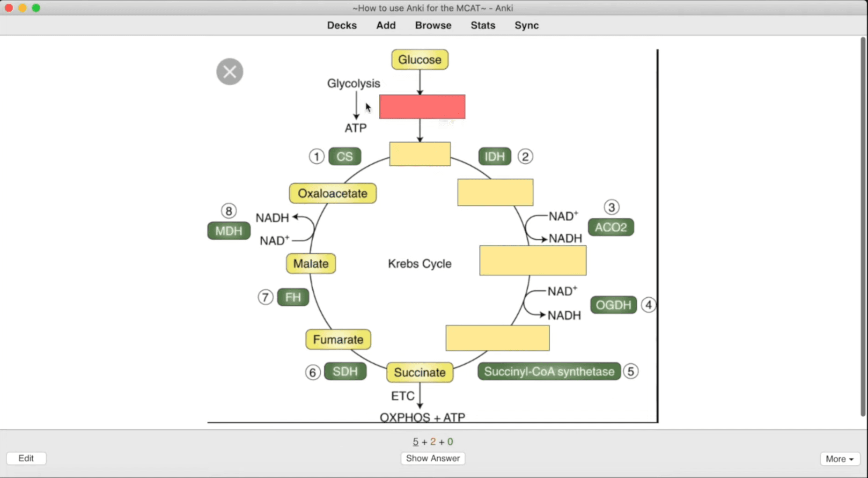
Task: Click the Edit button
Action: point(26,458)
